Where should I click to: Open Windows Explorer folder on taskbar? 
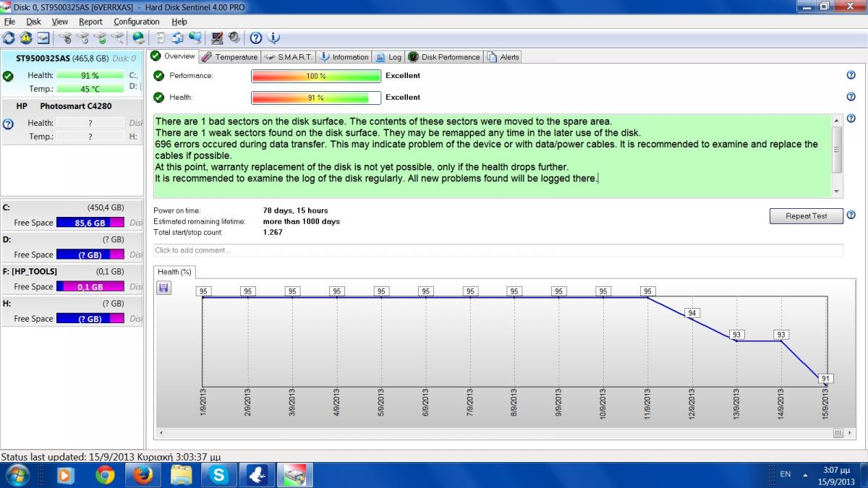[180, 474]
